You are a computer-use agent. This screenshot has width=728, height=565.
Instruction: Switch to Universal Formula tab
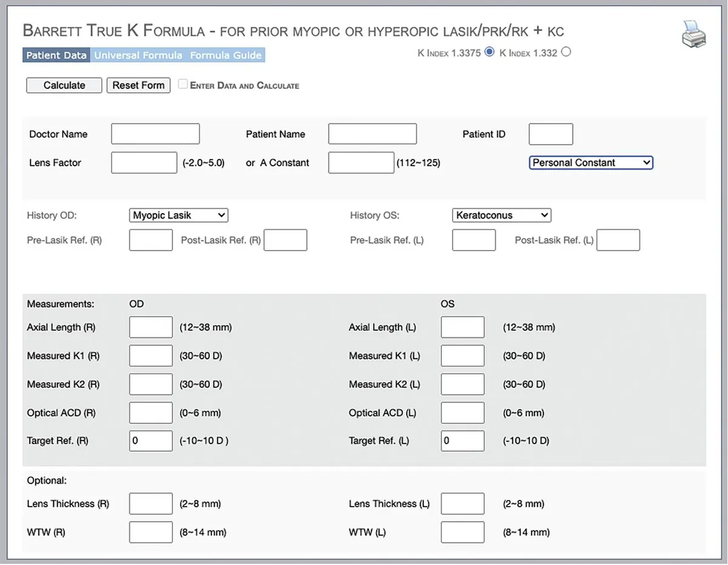tap(138, 55)
